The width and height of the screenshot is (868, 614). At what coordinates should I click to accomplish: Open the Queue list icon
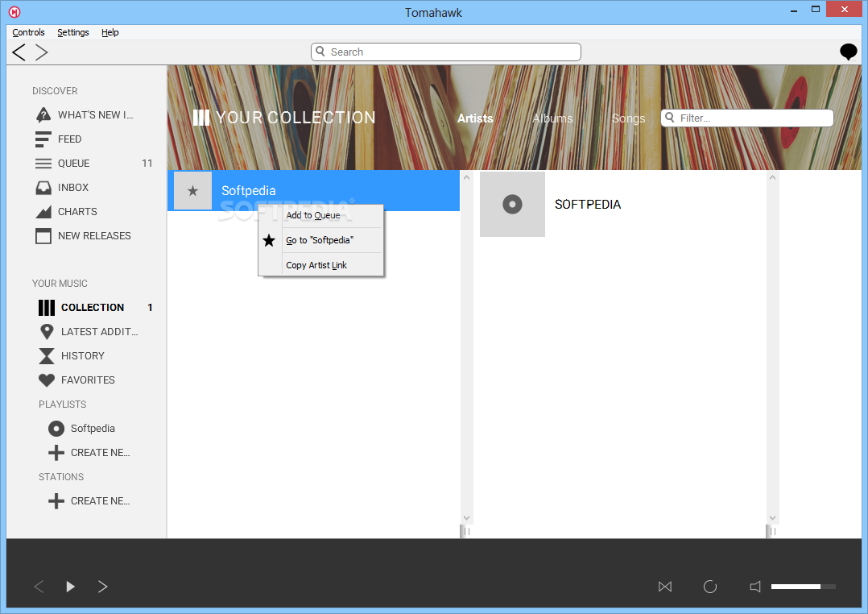43,164
